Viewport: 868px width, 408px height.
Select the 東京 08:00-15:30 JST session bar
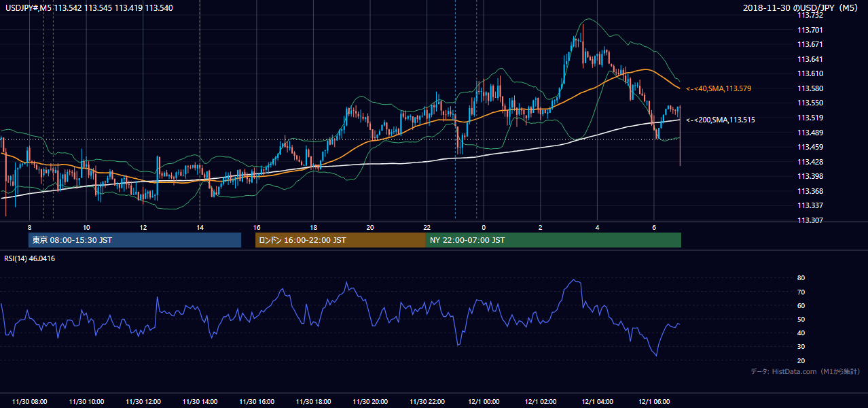[134, 240]
